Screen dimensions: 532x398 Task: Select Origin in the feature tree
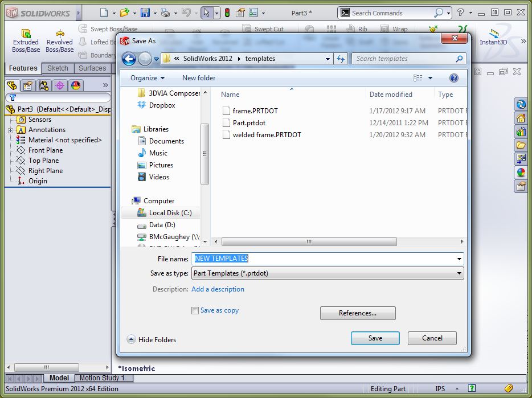tap(38, 181)
